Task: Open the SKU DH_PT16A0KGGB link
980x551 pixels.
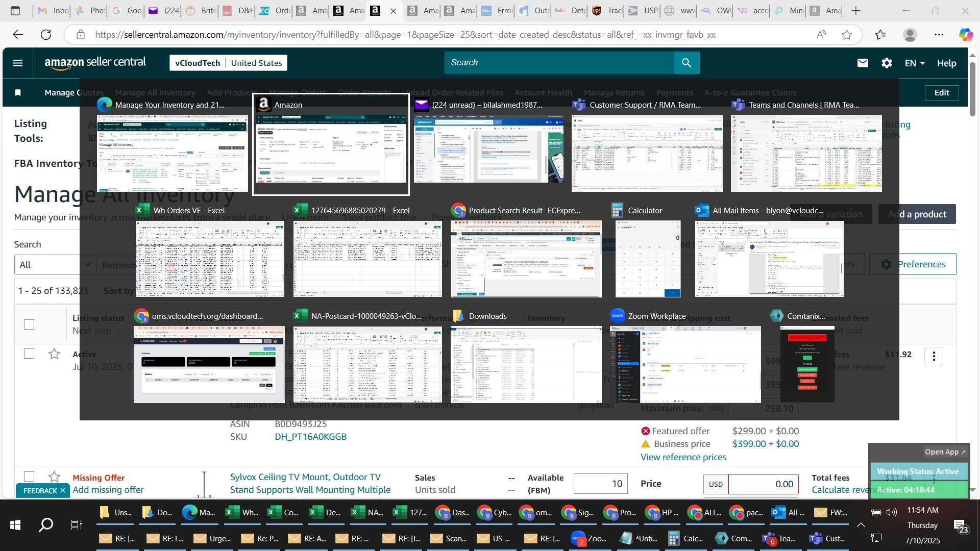Action: [x=310, y=437]
